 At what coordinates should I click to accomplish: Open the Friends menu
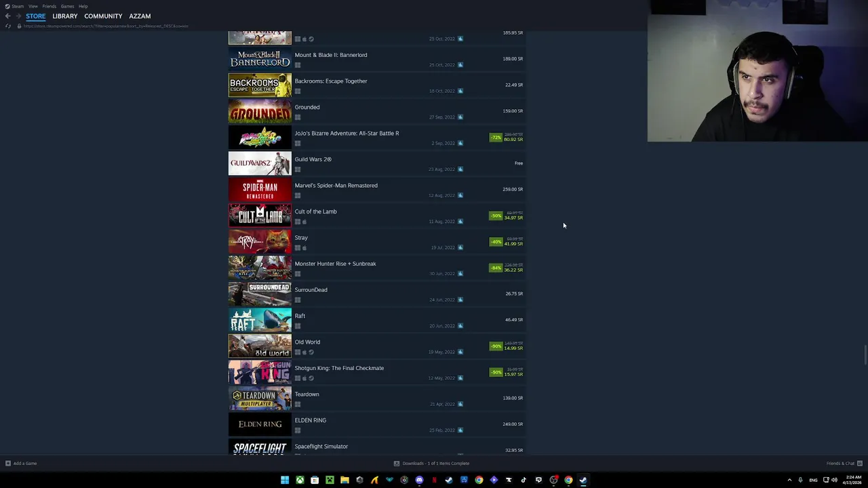(x=50, y=6)
